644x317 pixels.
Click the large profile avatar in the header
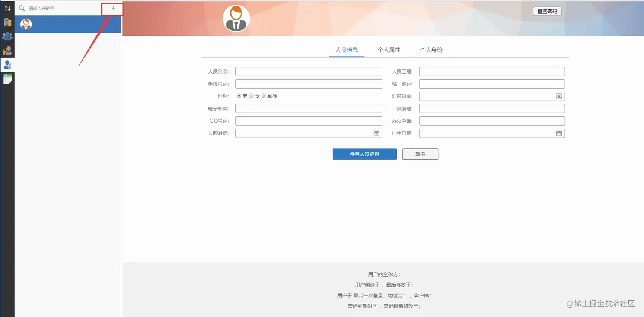[x=236, y=18]
